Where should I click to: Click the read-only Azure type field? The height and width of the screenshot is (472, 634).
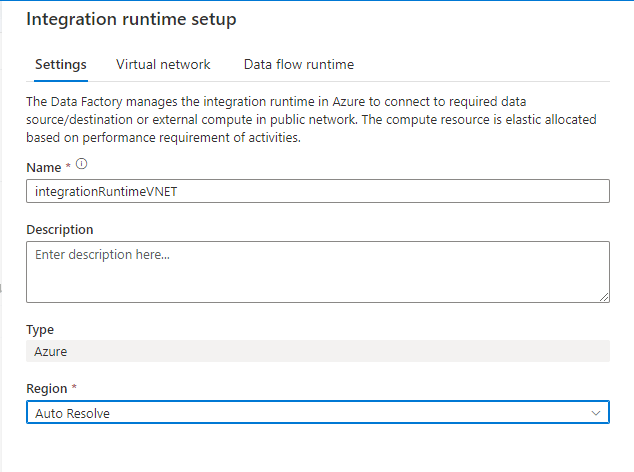[x=318, y=351]
